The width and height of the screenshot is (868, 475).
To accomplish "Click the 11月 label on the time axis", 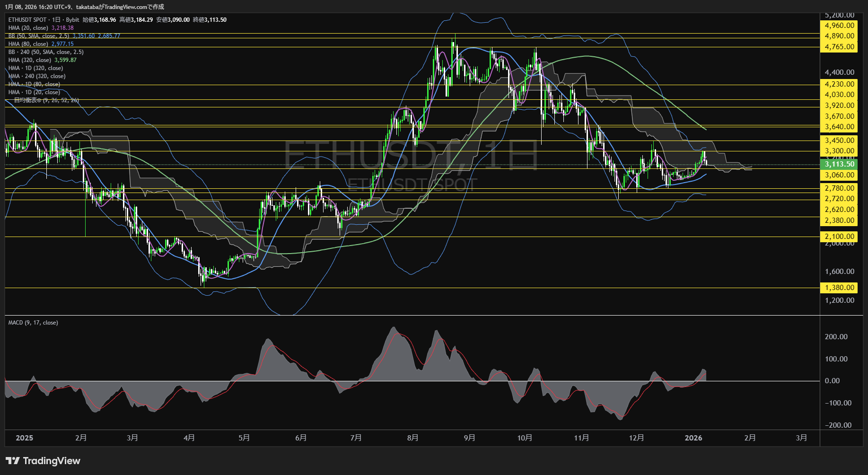I will click(x=581, y=438).
